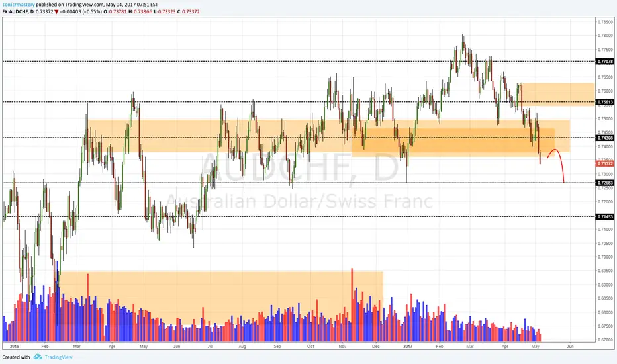Open the TradingView link beside Created with
Image resolution: width=617 pixels, height=364 pixels.
tap(58, 357)
